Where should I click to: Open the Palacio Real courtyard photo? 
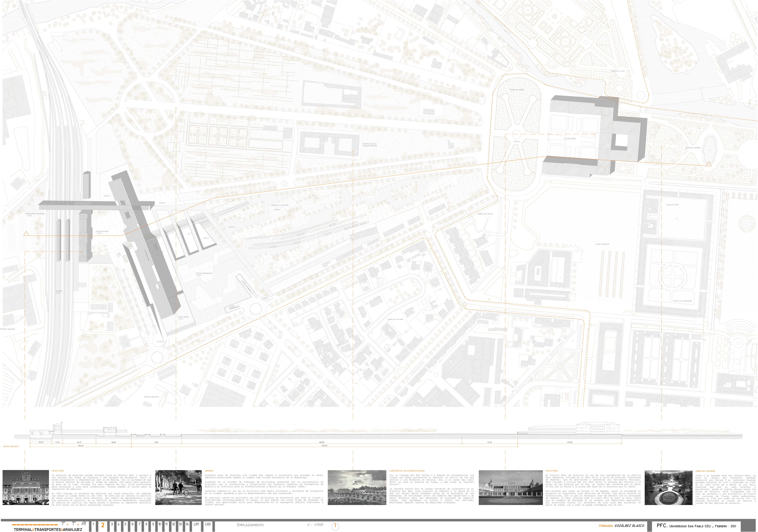pos(511,487)
